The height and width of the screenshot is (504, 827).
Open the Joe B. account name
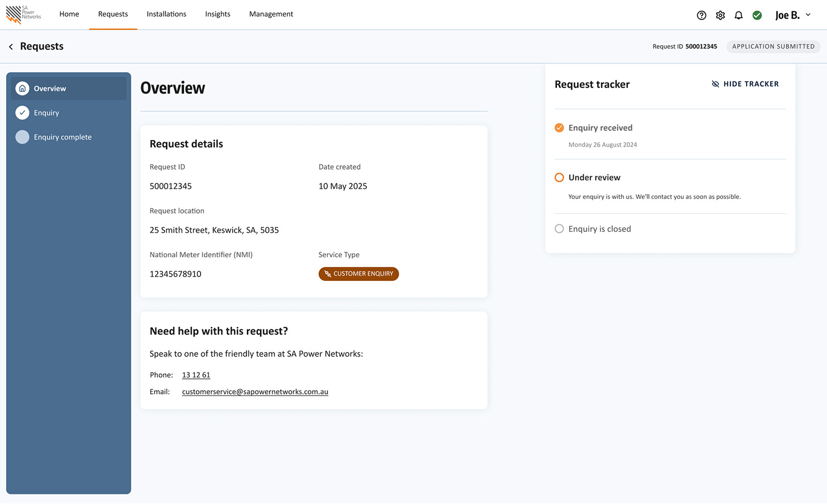tap(787, 15)
